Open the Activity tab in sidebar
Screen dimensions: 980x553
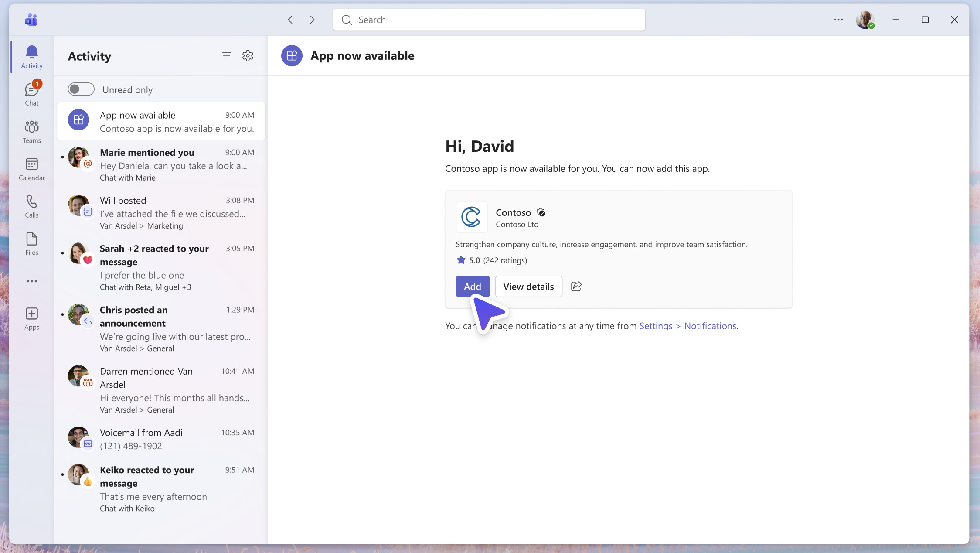click(32, 57)
